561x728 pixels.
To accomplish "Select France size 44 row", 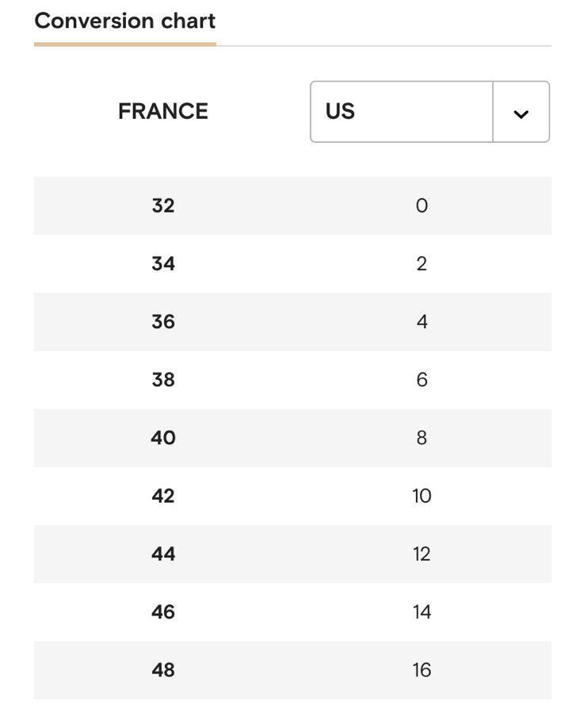I will (x=292, y=554).
